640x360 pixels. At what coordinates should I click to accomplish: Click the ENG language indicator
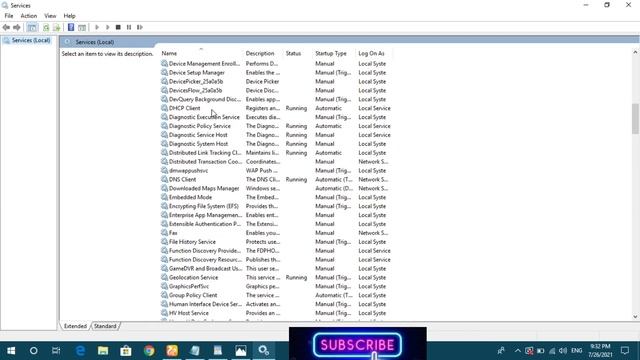(x=576, y=351)
